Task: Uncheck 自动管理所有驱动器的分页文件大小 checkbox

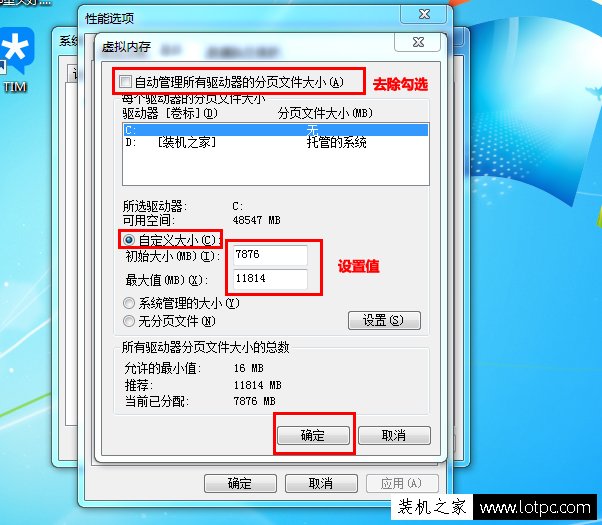Action: click(x=125, y=82)
